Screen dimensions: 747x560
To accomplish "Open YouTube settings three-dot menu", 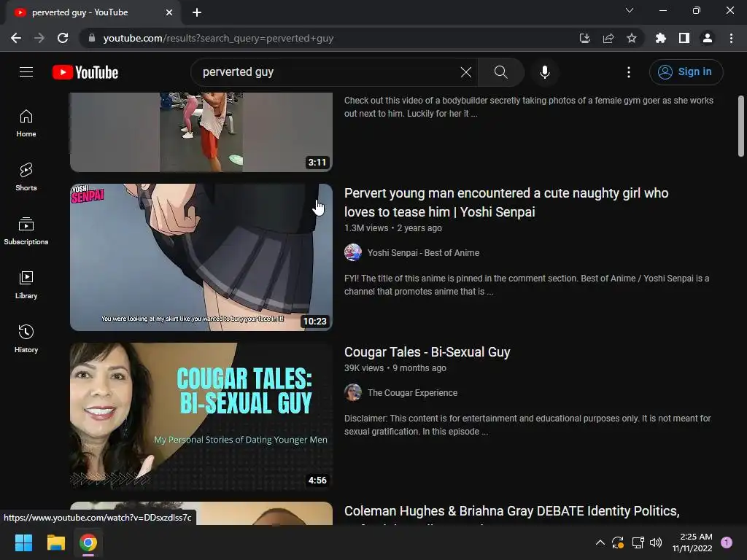I will (628, 72).
